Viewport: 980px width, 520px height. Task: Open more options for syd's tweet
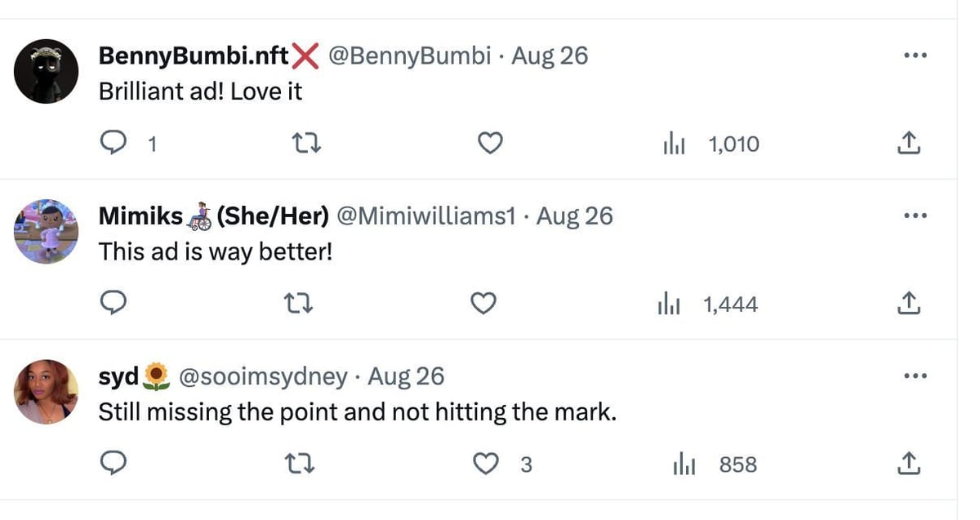coord(915,376)
